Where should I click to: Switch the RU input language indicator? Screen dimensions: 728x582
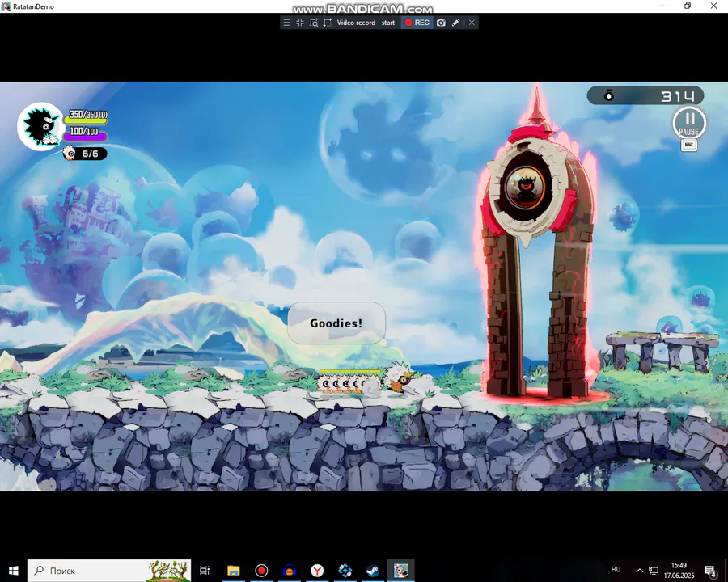pos(616,569)
